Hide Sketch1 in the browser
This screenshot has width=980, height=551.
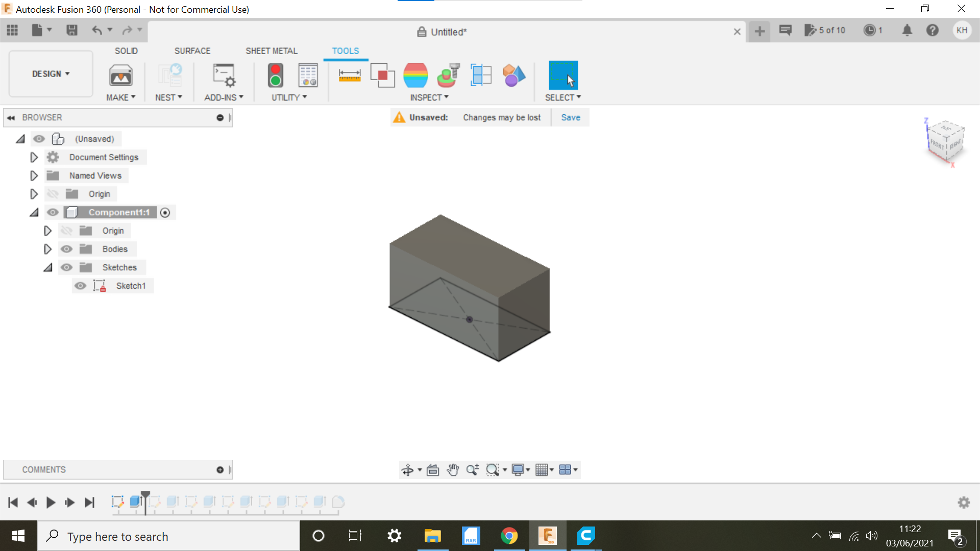(80, 286)
